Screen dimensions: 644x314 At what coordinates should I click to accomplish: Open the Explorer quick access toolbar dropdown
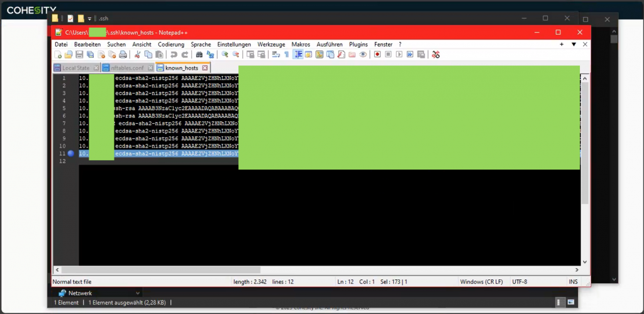click(x=89, y=19)
